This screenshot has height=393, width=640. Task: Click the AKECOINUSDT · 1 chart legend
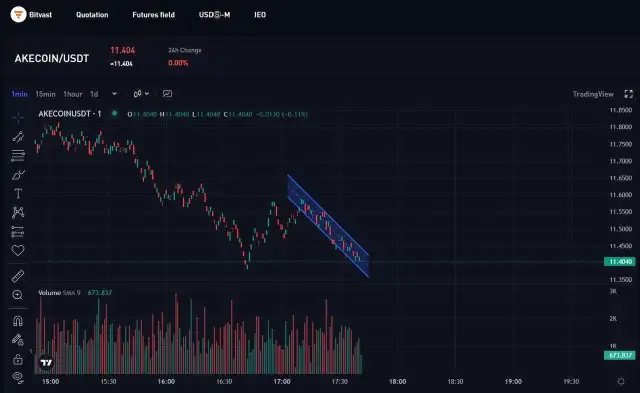click(69, 114)
